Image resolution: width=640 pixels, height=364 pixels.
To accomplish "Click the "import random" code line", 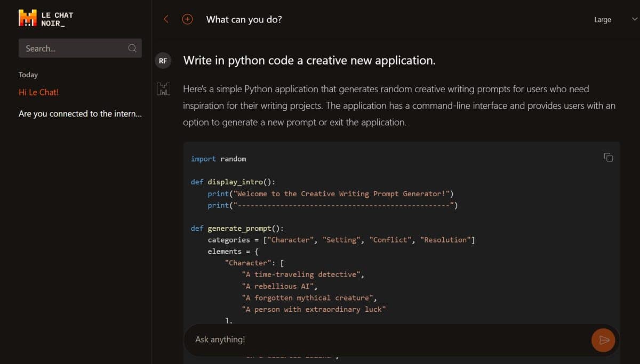I will click(218, 159).
